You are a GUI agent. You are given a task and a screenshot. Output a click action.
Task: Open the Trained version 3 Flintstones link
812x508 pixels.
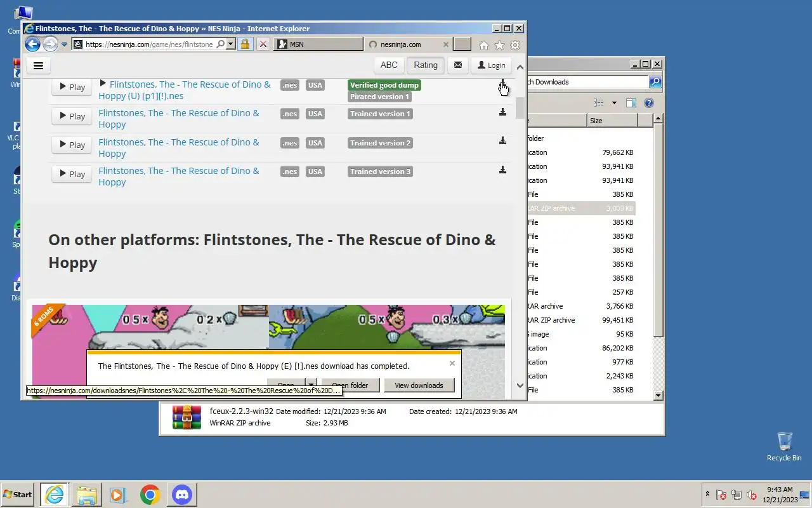179,177
